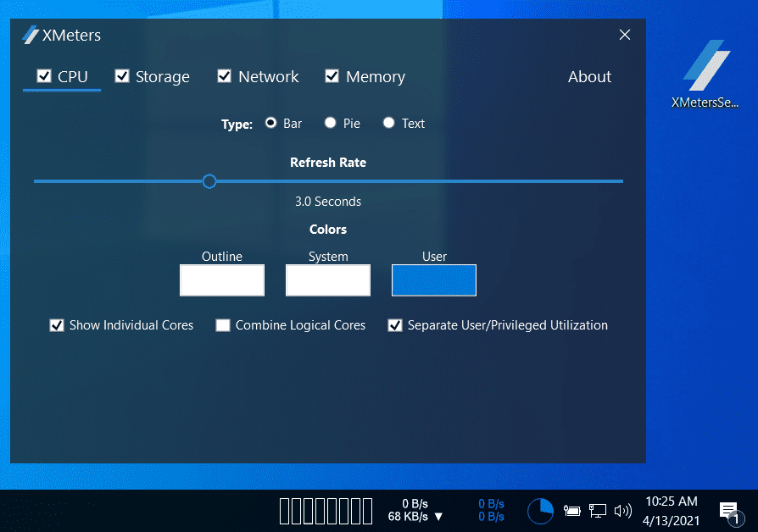Enable Combine Logical Cores
The height and width of the screenshot is (532, 758).
click(223, 325)
